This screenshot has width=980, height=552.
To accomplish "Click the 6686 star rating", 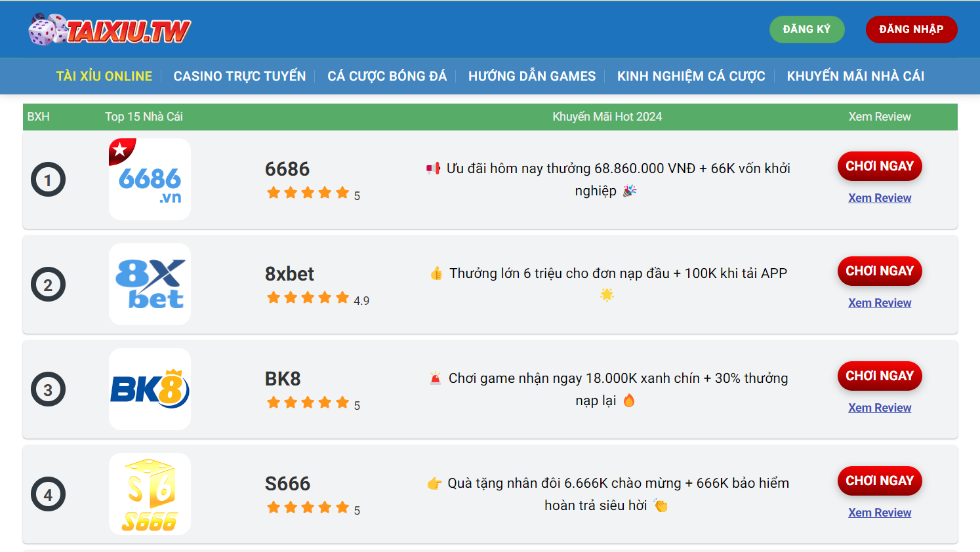I will pyautogui.click(x=308, y=193).
